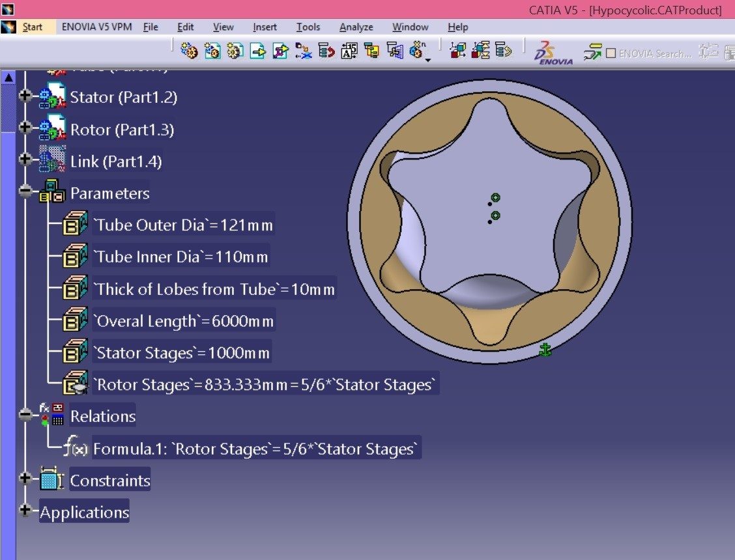
Task: Click the New Component toolbar icon
Action: [x=190, y=50]
